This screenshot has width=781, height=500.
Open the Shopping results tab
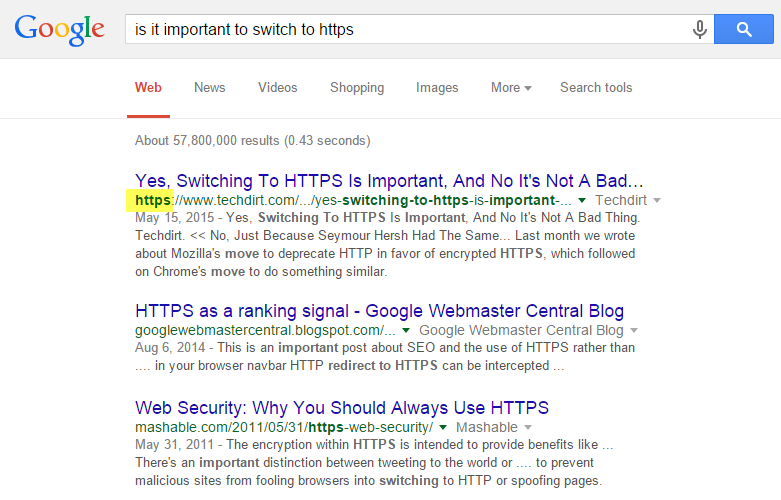click(357, 88)
